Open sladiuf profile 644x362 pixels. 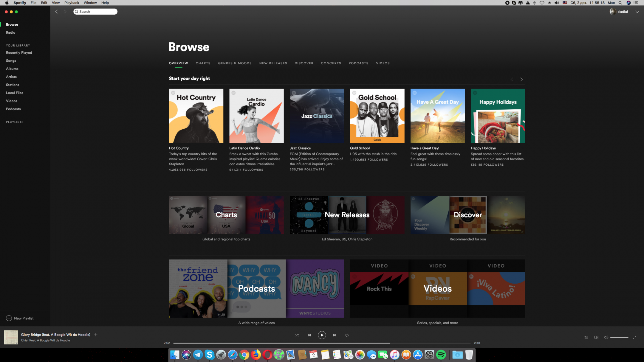tap(619, 12)
